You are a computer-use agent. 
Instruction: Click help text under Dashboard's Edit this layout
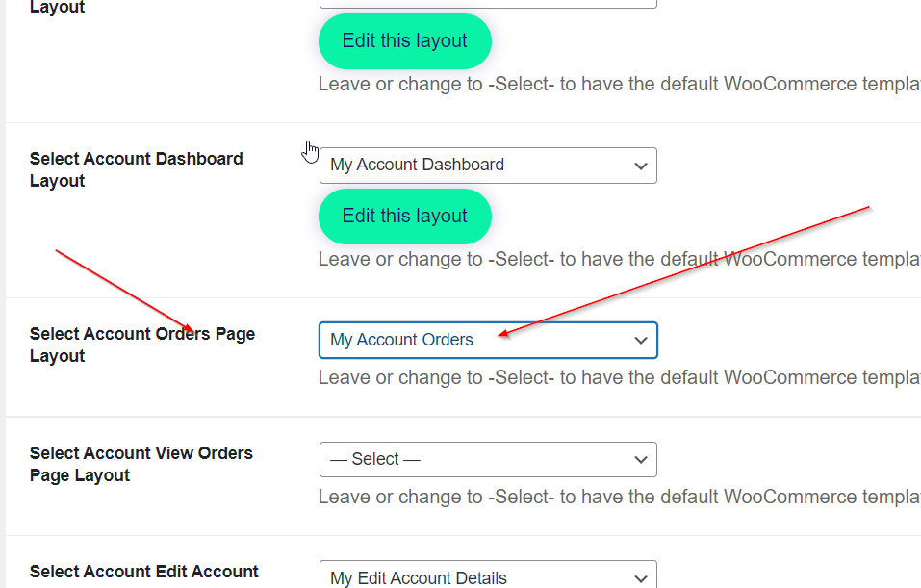(618, 260)
